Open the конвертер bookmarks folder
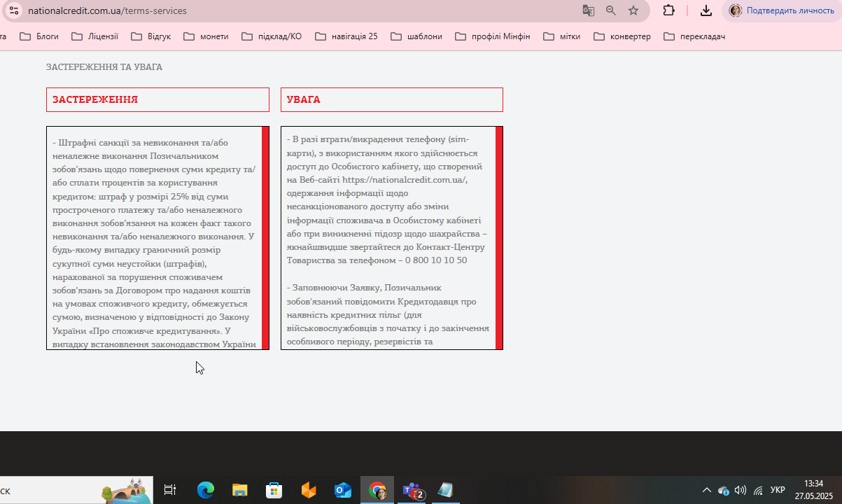 point(622,36)
